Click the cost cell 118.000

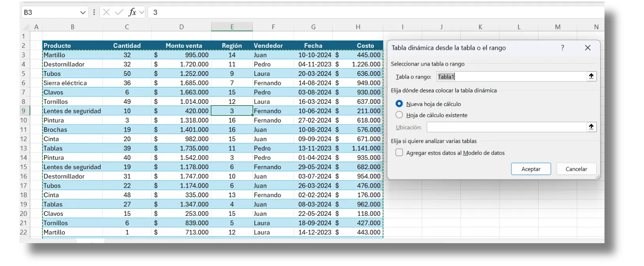(x=358, y=213)
